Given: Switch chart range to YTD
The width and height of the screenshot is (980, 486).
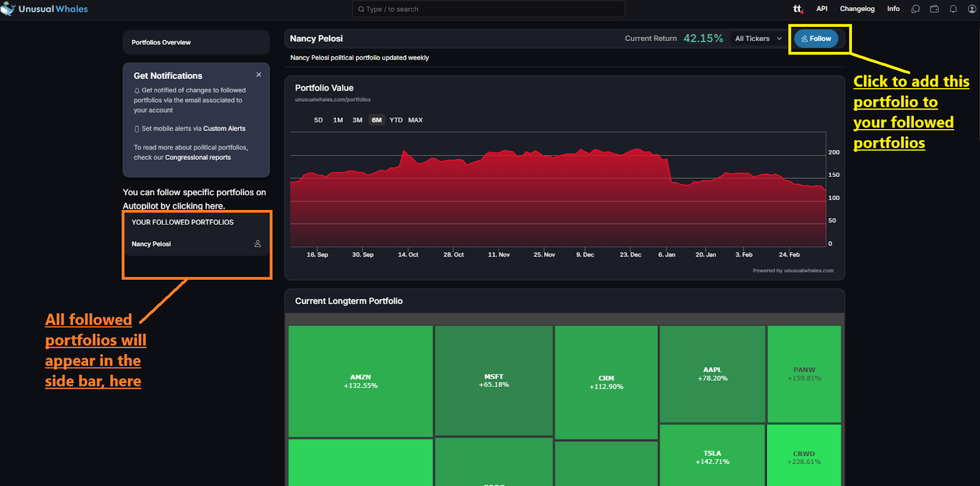Looking at the screenshot, I should [396, 120].
